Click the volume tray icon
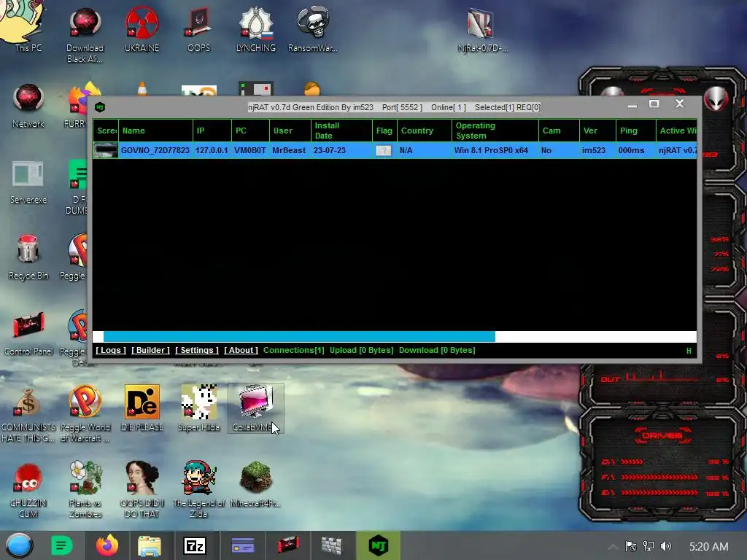 [666, 546]
